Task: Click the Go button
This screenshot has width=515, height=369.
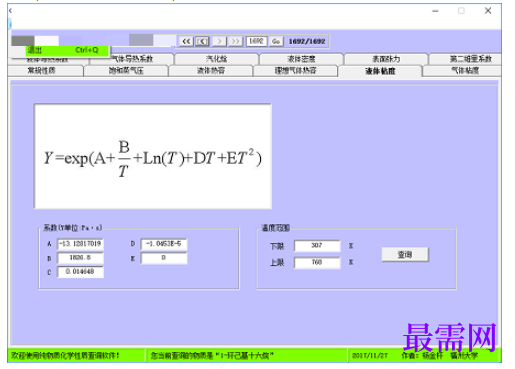Action: coord(276,41)
